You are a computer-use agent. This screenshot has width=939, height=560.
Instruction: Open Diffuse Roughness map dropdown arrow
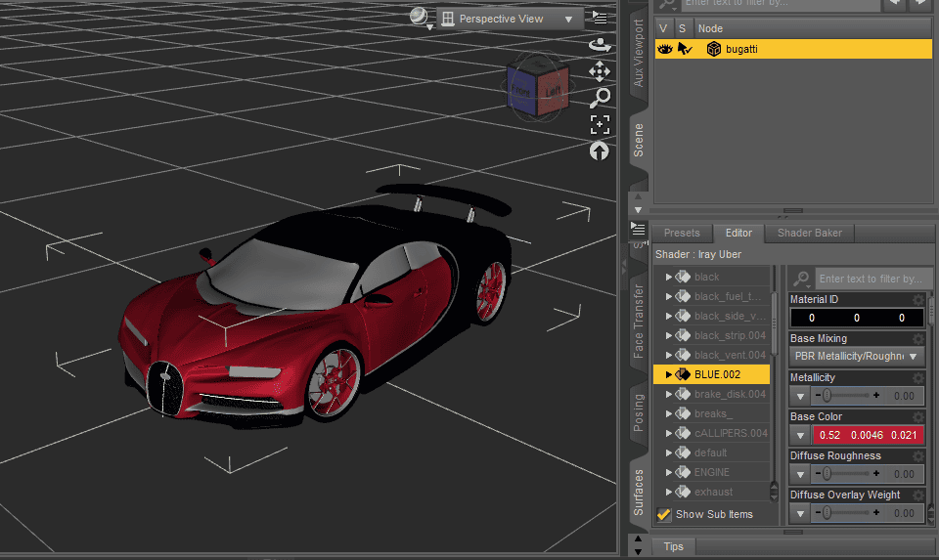click(800, 474)
